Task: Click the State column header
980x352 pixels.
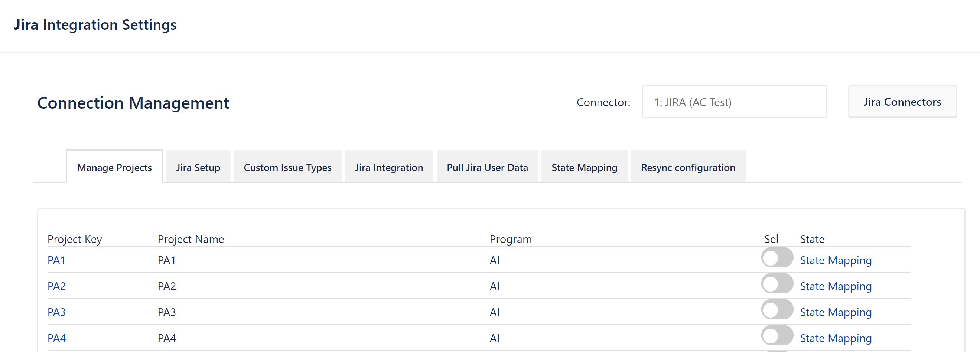Action: point(812,239)
